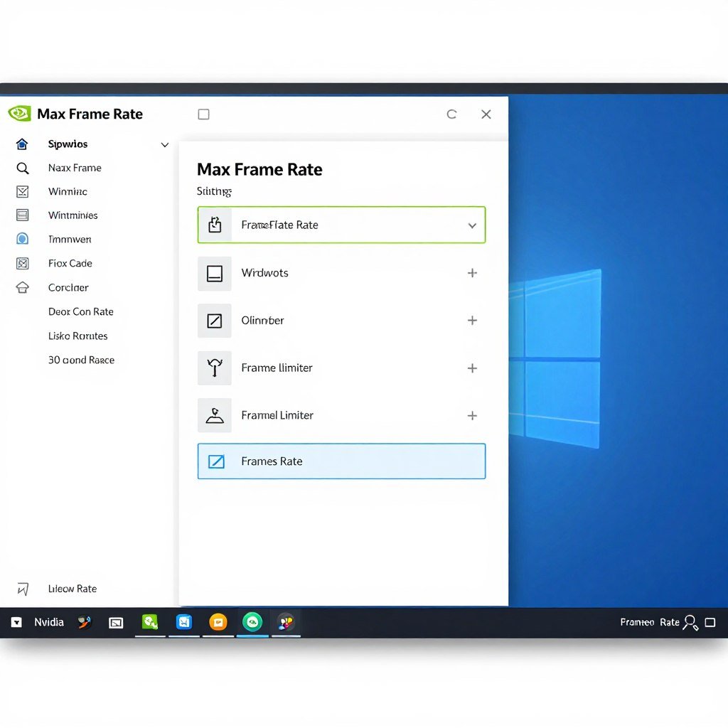Viewport: 728px width, 728px height.
Task: Expand the Framel Limiter row
Action: click(x=472, y=415)
